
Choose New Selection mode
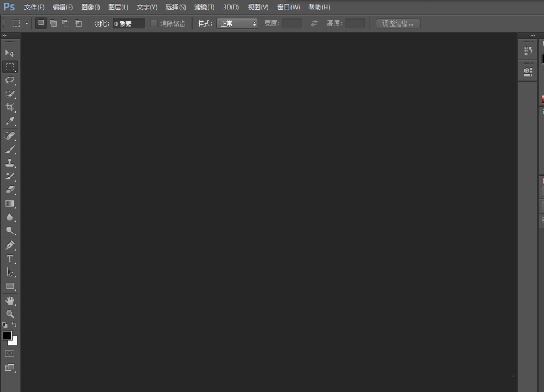(x=41, y=23)
